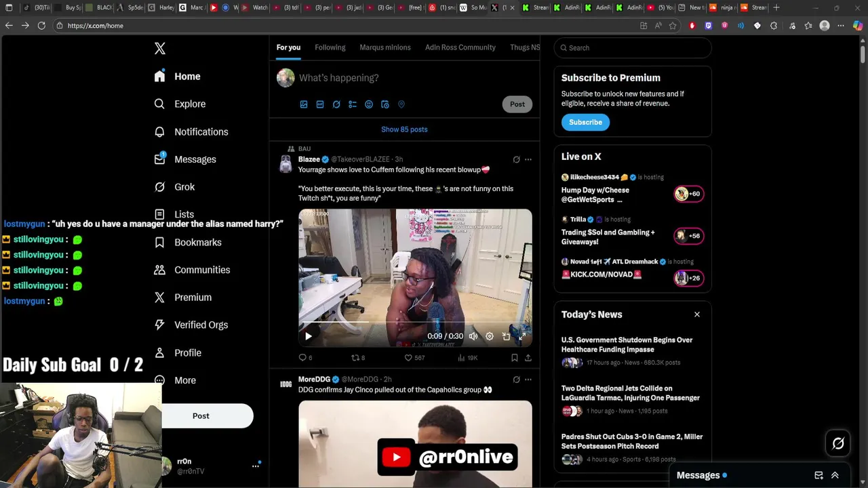Image resolution: width=868 pixels, height=488 pixels.
Task: Open video settings gear
Action: [x=490, y=336]
